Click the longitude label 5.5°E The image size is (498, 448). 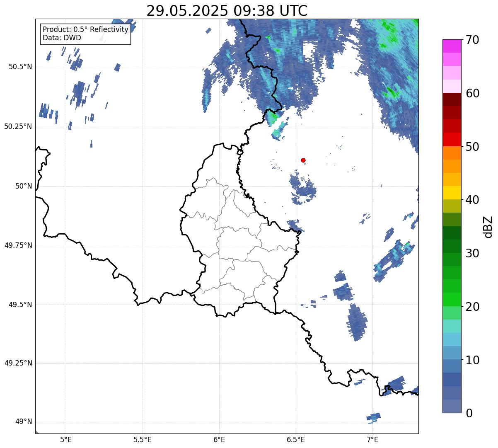click(x=143, y=439)
